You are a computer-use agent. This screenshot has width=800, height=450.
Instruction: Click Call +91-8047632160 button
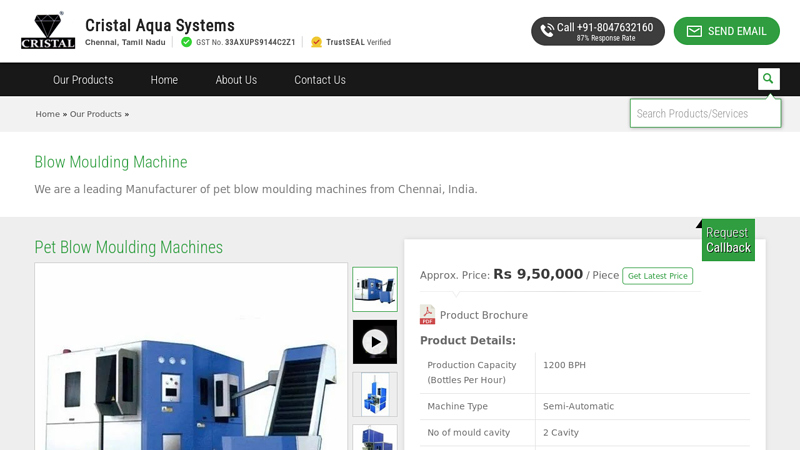597,31
